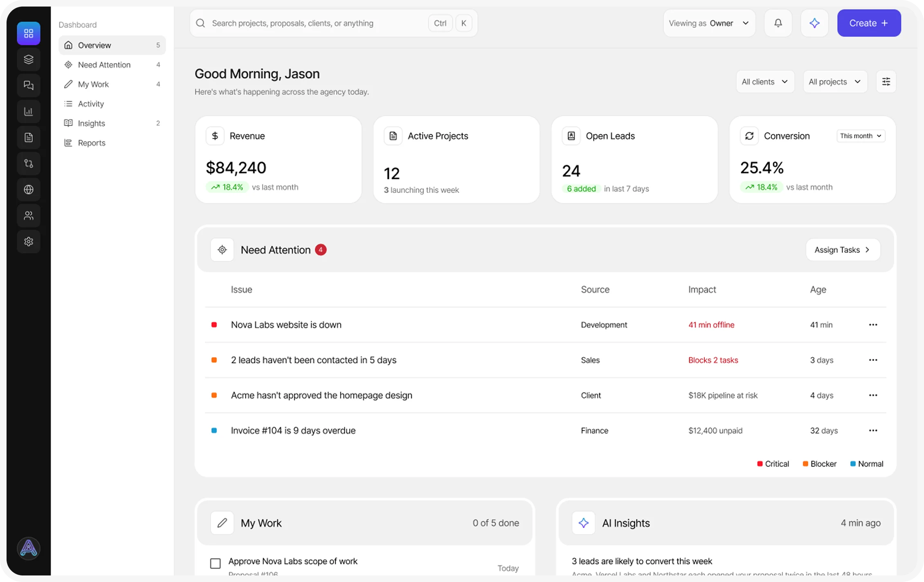Open the filter sliders icon next to All projects

(x=886, y=82)
